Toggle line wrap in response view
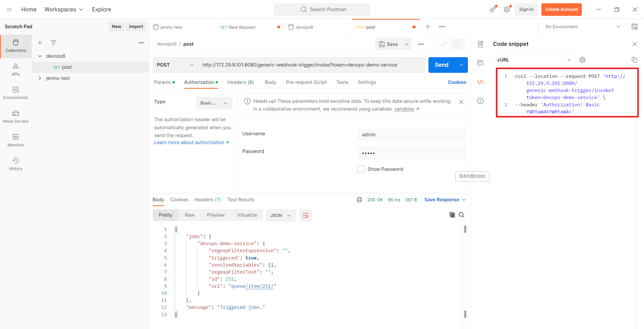 305,215
